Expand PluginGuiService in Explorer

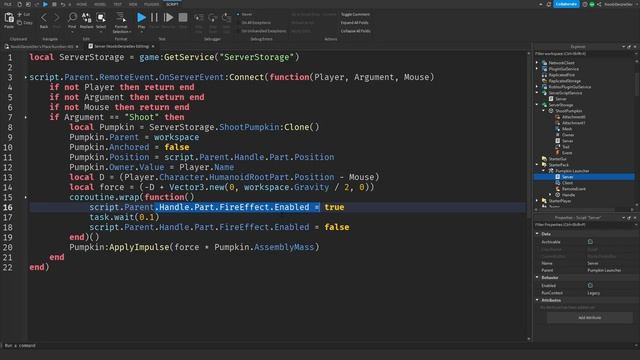[537, 69]
